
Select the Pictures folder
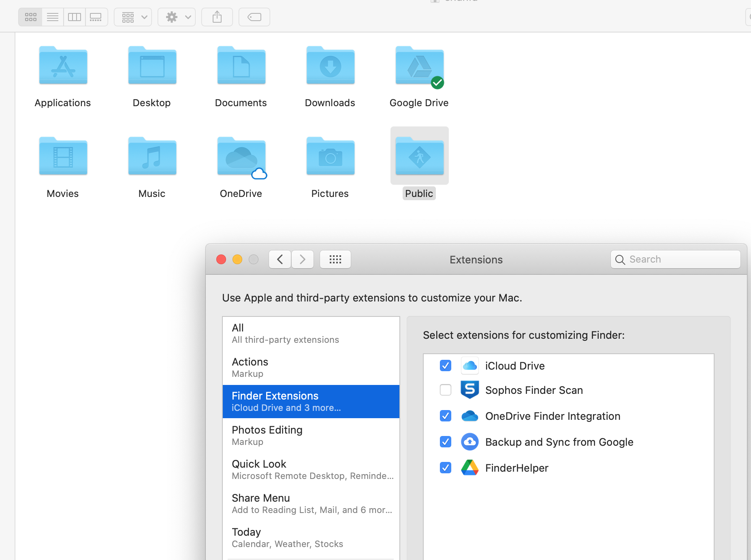[x=331, y=156]
